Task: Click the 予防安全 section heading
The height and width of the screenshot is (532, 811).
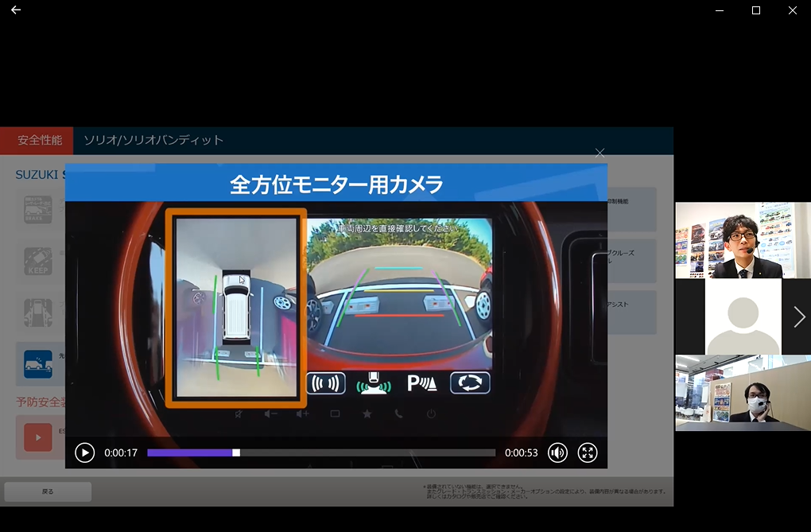Action: 41,402
